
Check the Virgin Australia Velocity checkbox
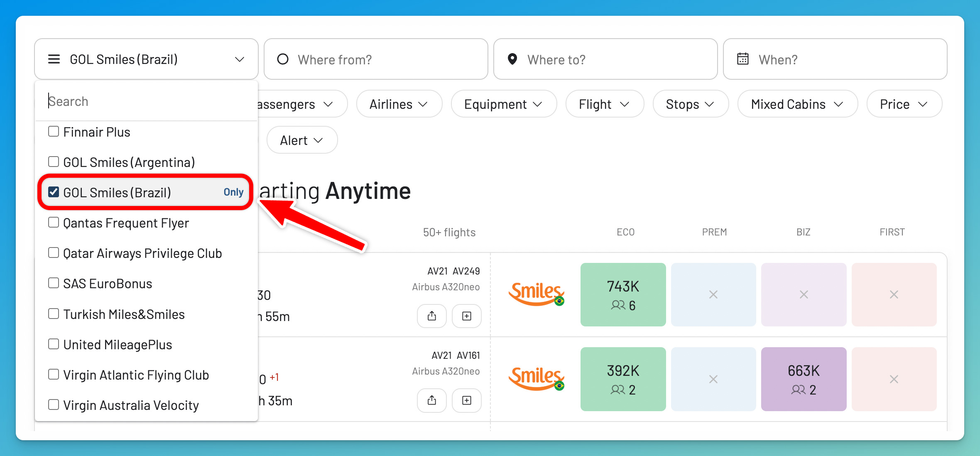point(54,405)
